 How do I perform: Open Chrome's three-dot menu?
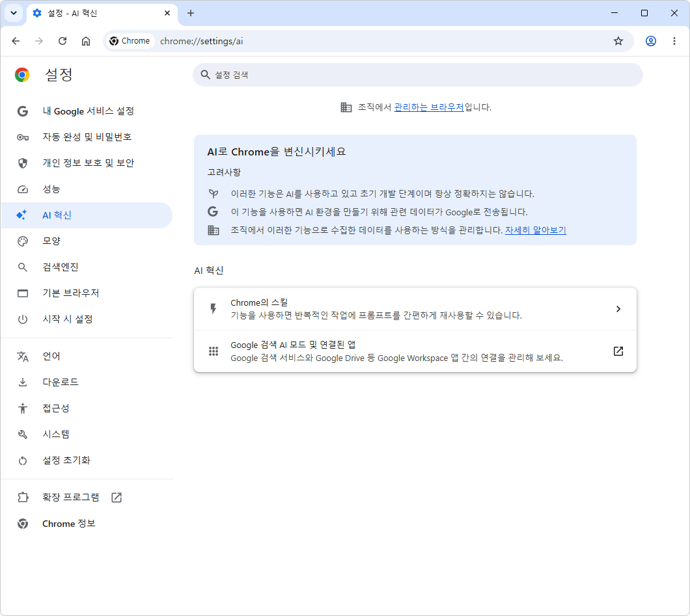[x=674, y=41]
